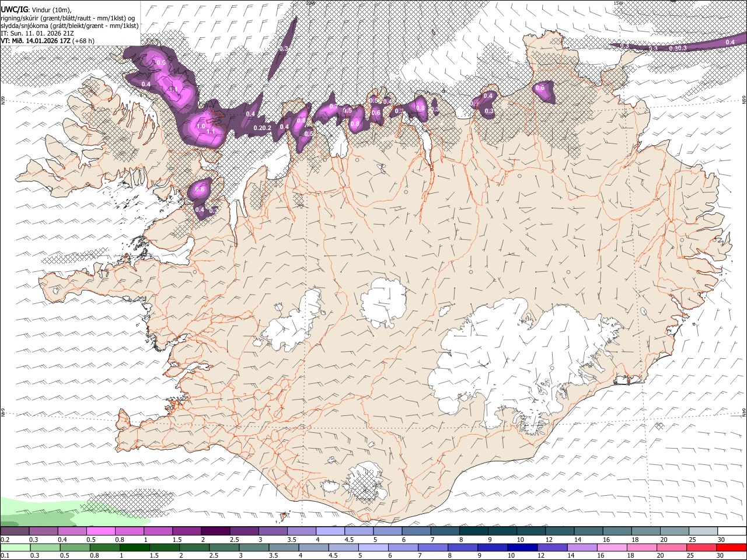Click the 0.7 precipitation value off the north coast
This screenshot has height=560, width=747.
[x=333, y=107]
